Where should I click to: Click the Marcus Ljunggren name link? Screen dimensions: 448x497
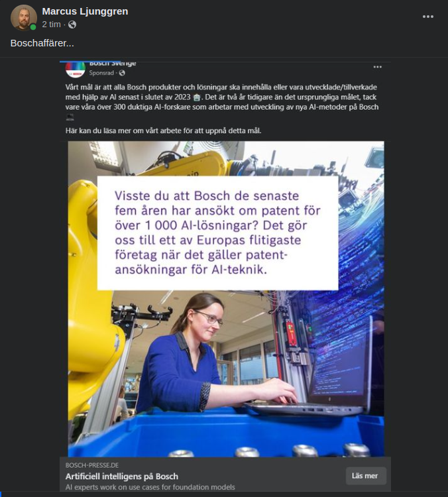(85, 11)
